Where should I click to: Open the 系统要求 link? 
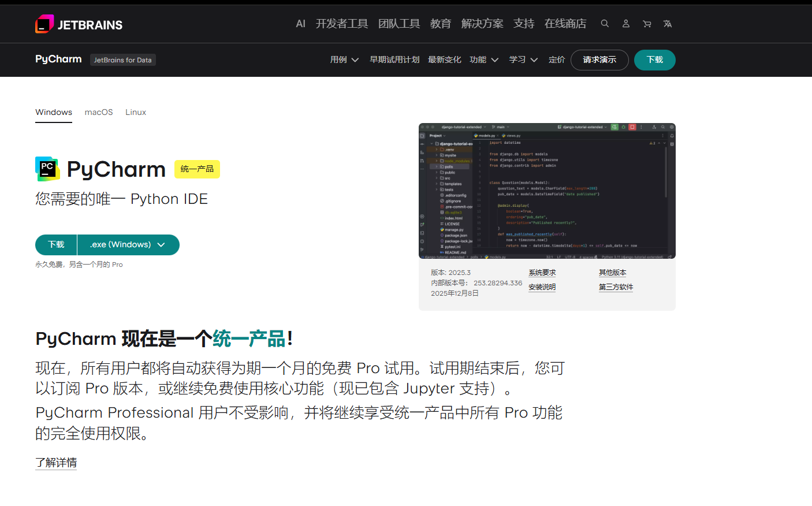point(542,273)
